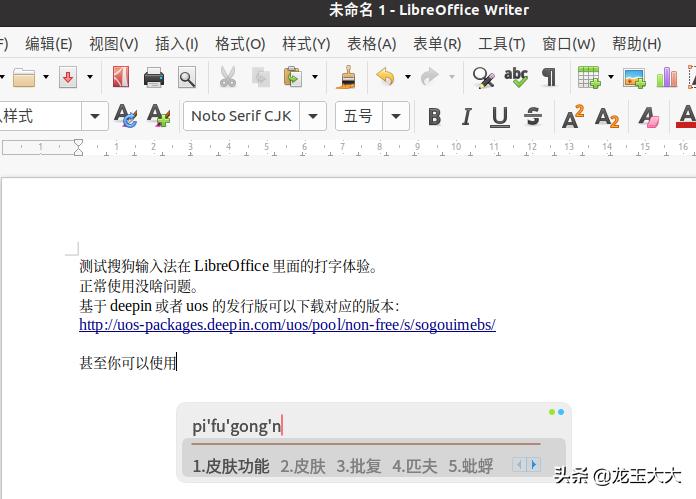
Task: Open the 插入(I) menu
Action: [177, 44]
